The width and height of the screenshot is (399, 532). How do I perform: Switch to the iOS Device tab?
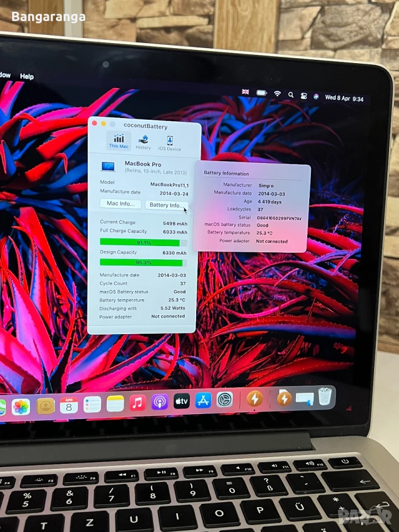170,143
